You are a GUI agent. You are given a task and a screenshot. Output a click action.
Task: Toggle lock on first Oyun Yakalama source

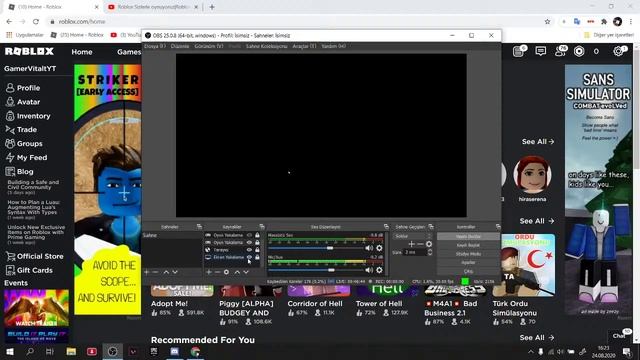[x=257, y=235]
